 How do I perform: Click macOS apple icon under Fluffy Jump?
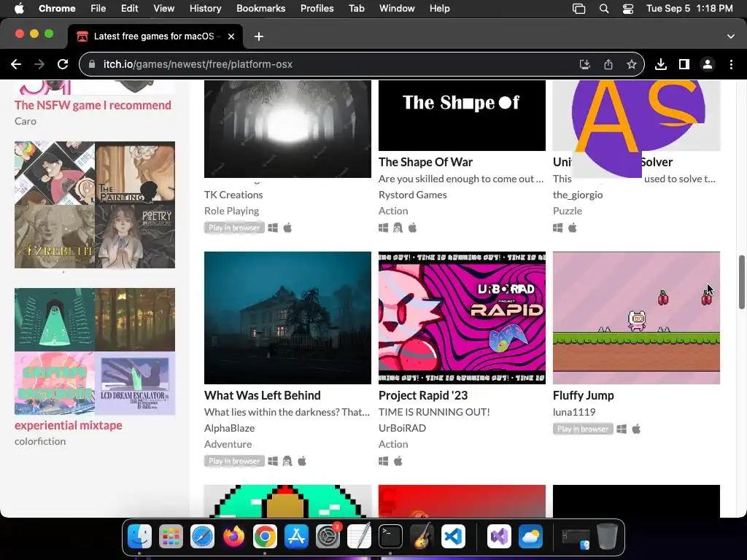point(636,429)
